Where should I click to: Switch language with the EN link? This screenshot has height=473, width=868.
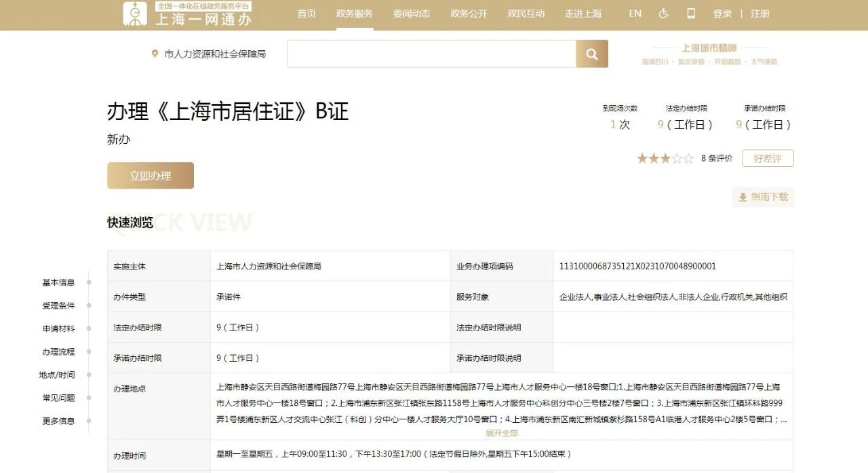point(635,14)
